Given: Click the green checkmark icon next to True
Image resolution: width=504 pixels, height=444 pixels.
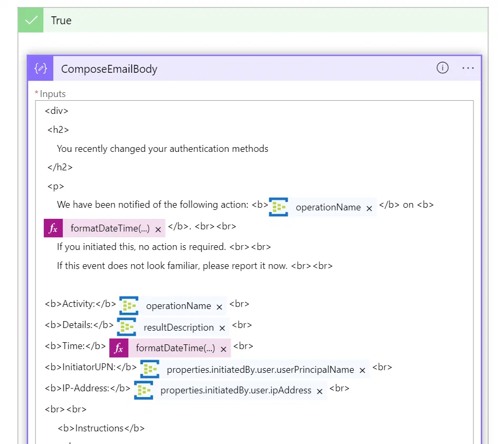Looking at the screenshot, I should pyautogui.click(x=31, y=20).
